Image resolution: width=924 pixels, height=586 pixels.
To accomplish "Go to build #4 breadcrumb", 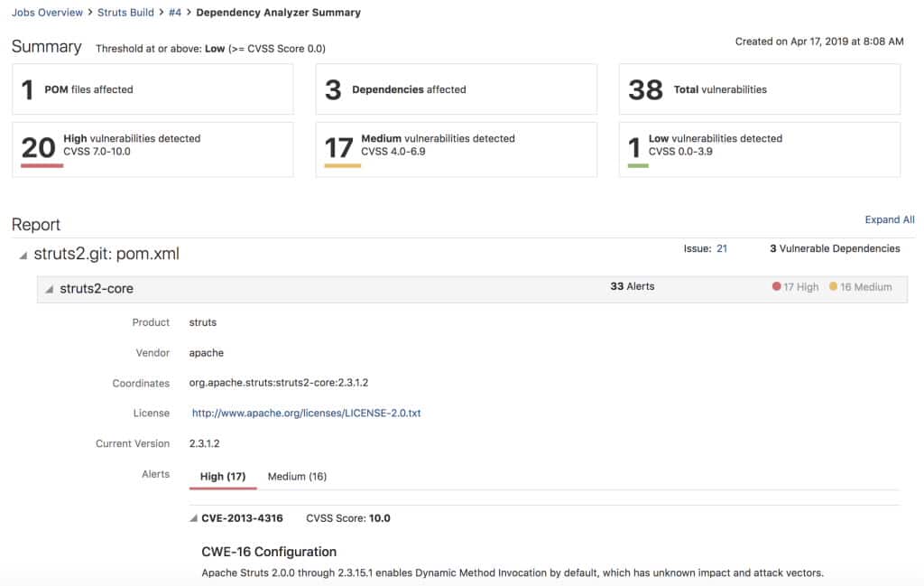I will click(x=175, y=13).
